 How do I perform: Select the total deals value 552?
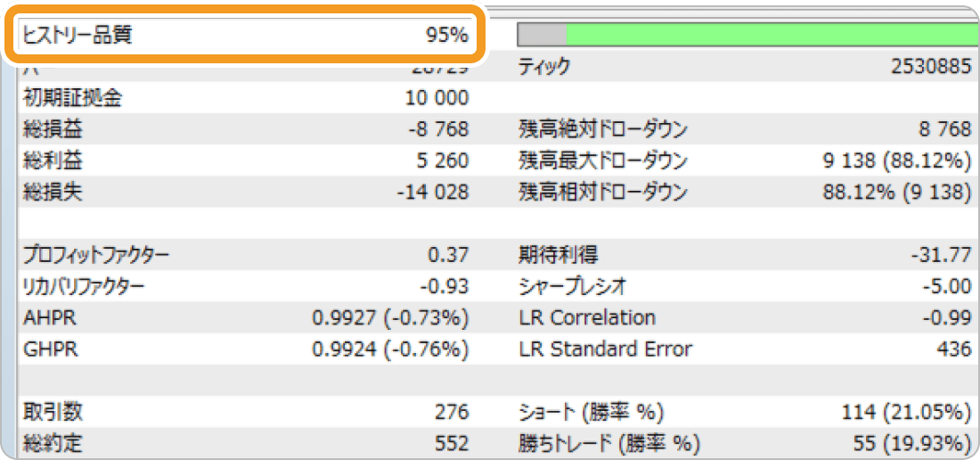tap(452, 443)
